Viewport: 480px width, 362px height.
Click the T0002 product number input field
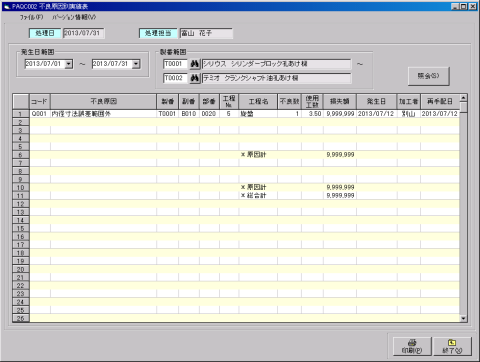tap(176, 78)
